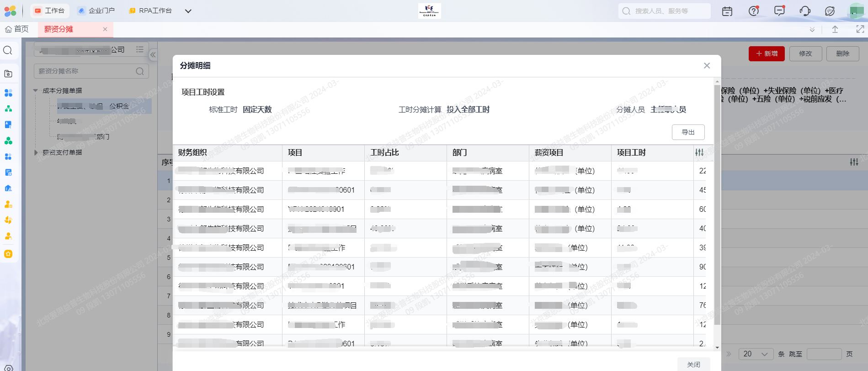Screen dimensions: 868x371
Task: Click the 导出 button
Action: coord(688,132)
